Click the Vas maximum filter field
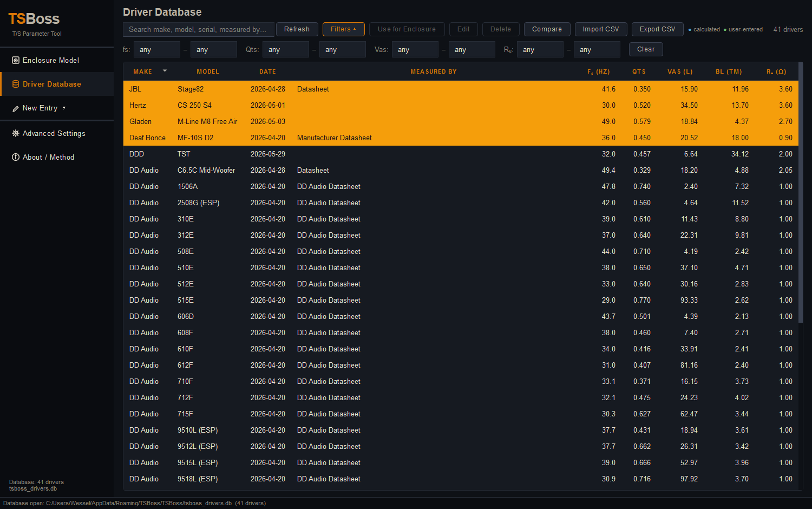Image resolution: width=812 pixels, height=509 pixels. [472, 49]
